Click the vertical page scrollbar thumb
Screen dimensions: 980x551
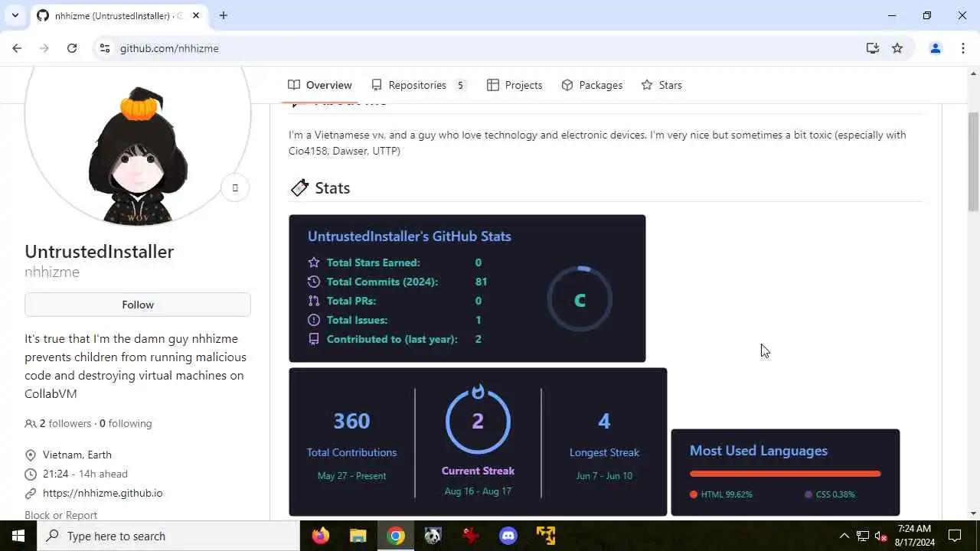tap(973, 161)
